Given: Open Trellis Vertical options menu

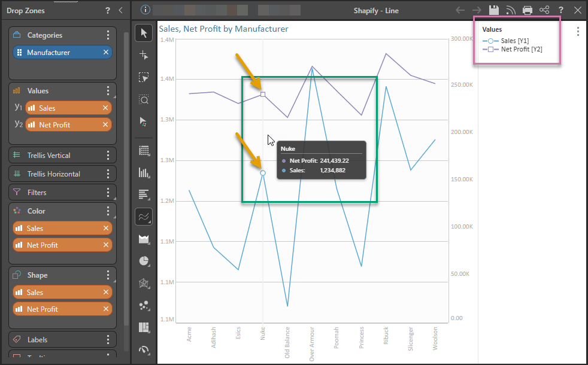Looking at the screenshot, I should [108, 155].
